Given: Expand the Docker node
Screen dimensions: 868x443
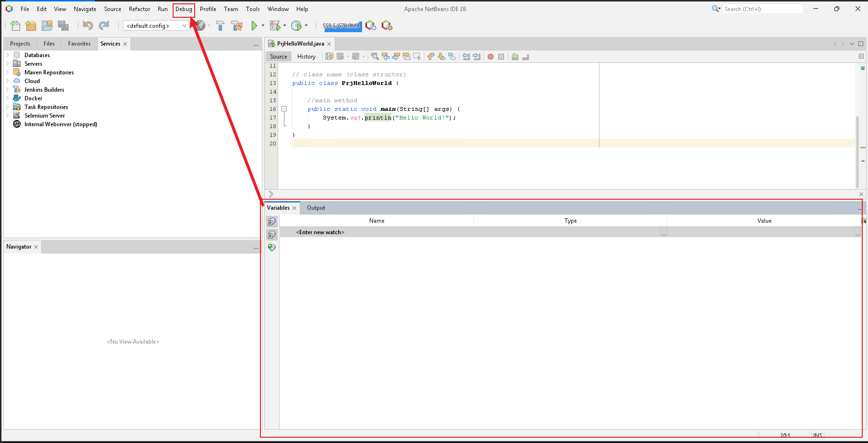Looking at the screenshot, I should [x=7, y=98].
